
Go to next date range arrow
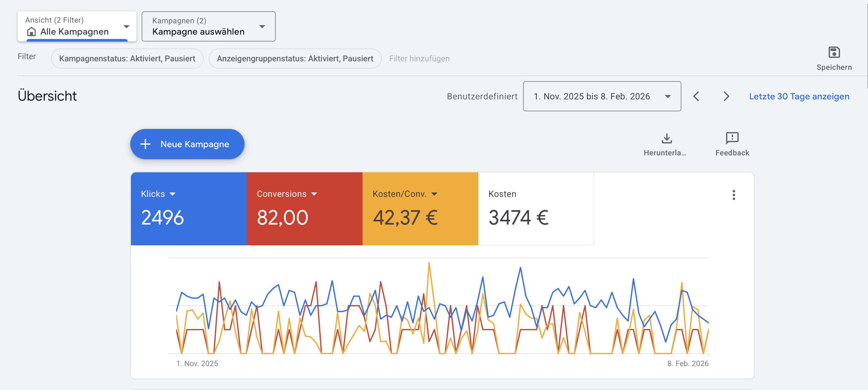726,96
